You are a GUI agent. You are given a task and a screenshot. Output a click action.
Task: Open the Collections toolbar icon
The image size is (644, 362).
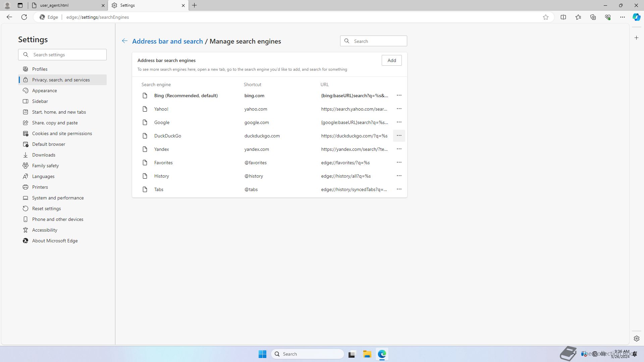click(593, 17)
